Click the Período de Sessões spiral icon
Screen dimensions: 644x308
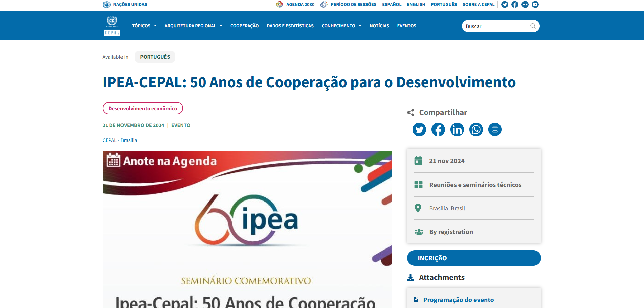(x=324, y=4)
